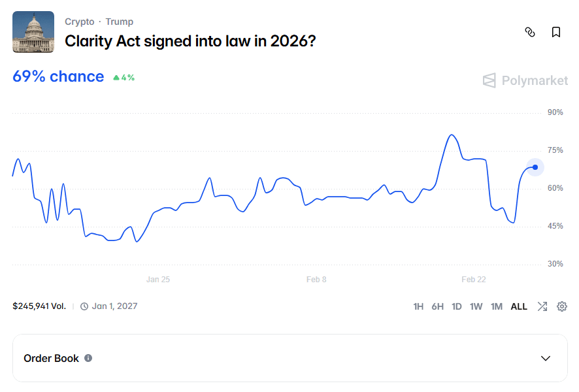Select the 1H time range
Screen dimensions: 579x392
click(x=418, y=306)
